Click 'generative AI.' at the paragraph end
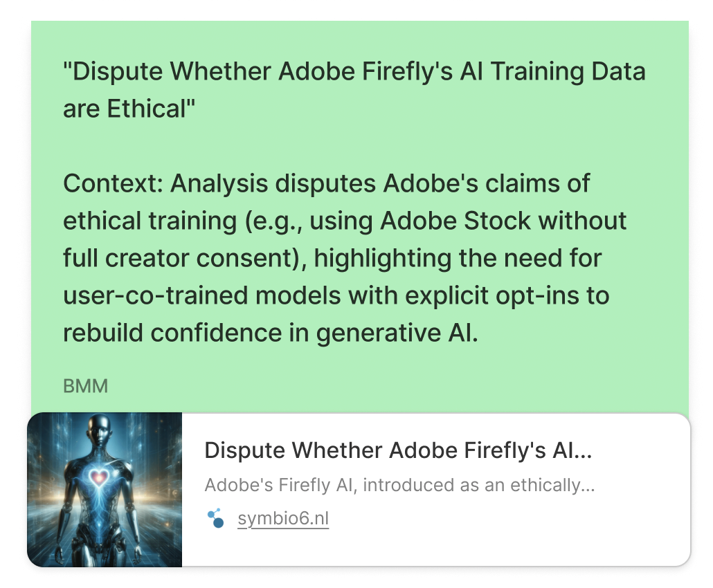 click(397, 333)
